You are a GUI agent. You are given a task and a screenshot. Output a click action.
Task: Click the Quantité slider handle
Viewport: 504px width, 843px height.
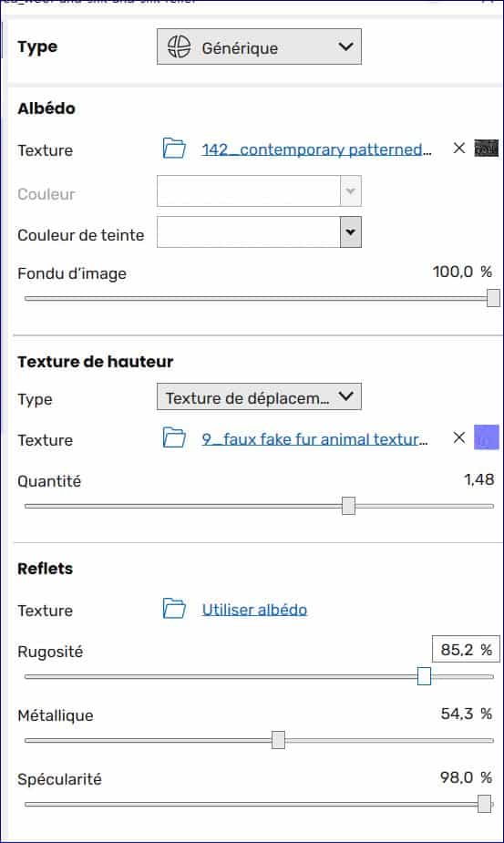point(348,506)
